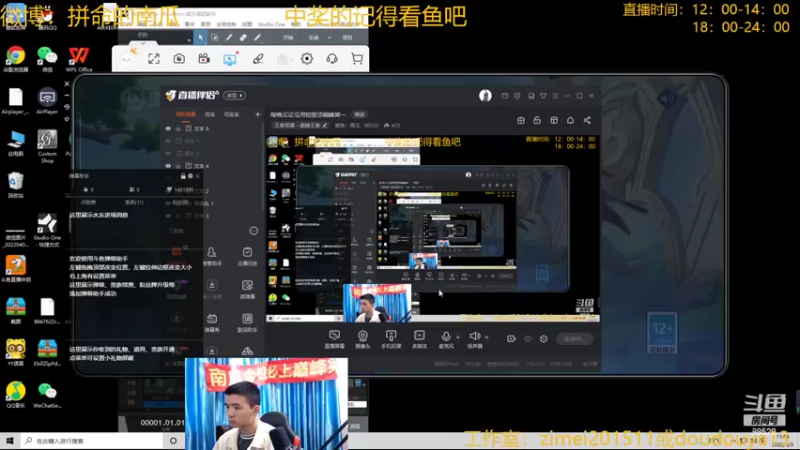Mute the 麦克风 microphone icon

click(445, 337)
